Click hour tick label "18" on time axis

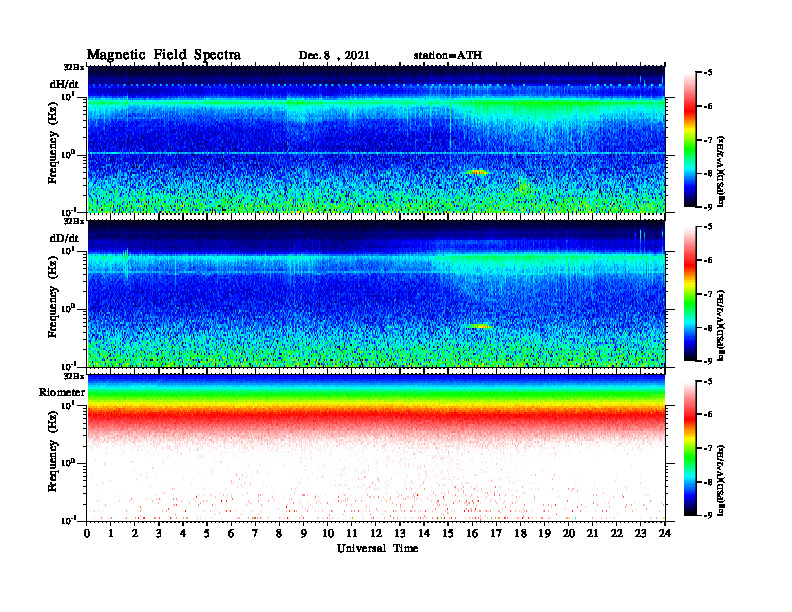[520, 533]
